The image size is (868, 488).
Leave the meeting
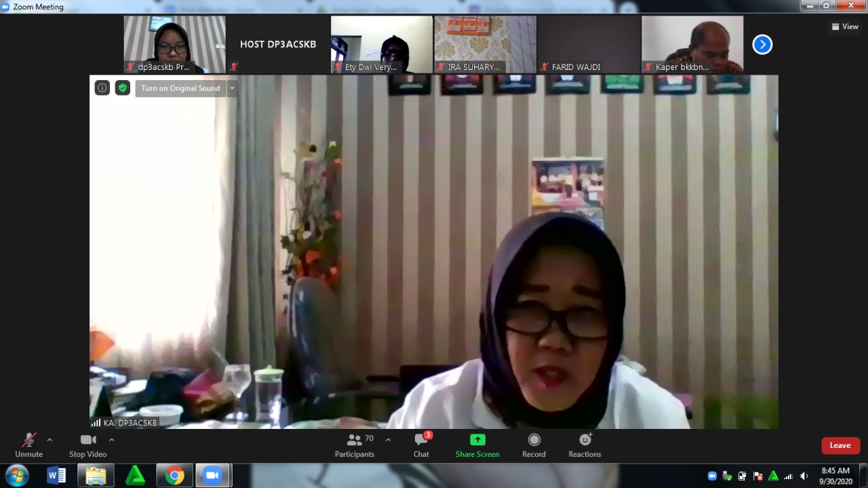point(840,445)
